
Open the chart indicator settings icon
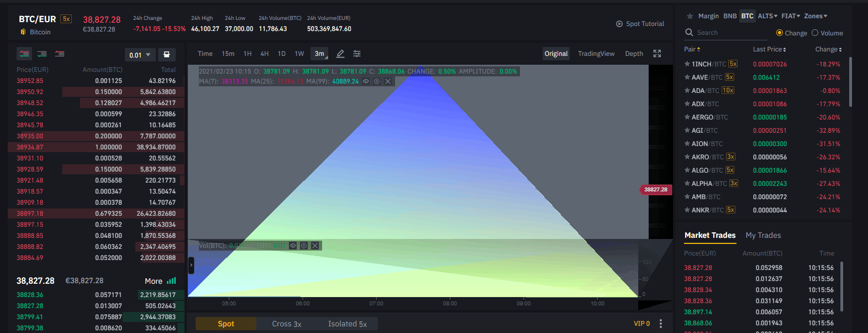pyautogui.click(x=357, y=54)
